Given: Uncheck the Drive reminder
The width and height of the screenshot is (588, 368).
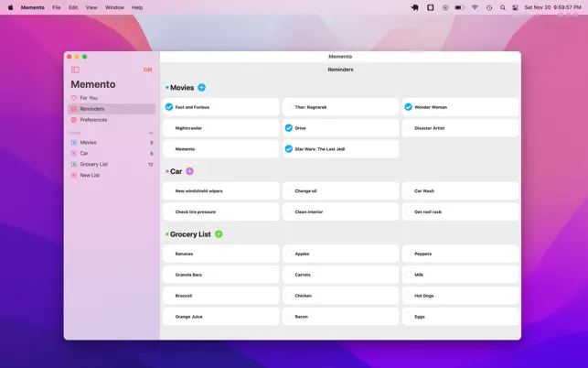Looking at the screenshot, I should 289,128.
